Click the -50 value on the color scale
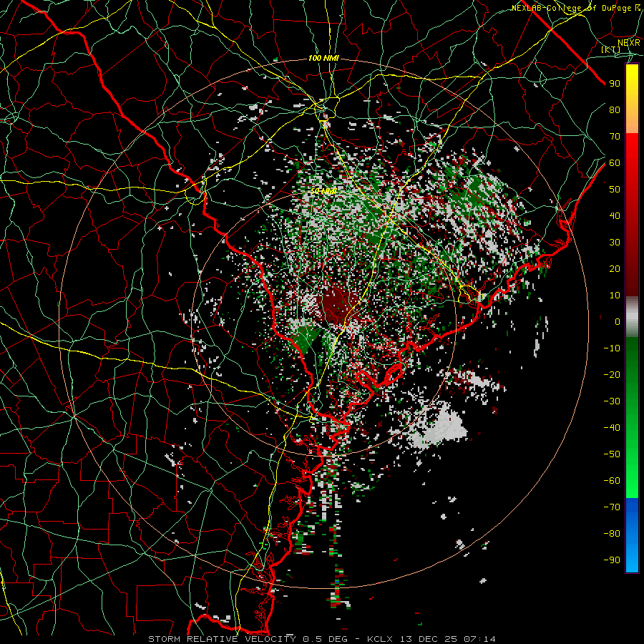644x644 pixels. [x=612, y=454]
